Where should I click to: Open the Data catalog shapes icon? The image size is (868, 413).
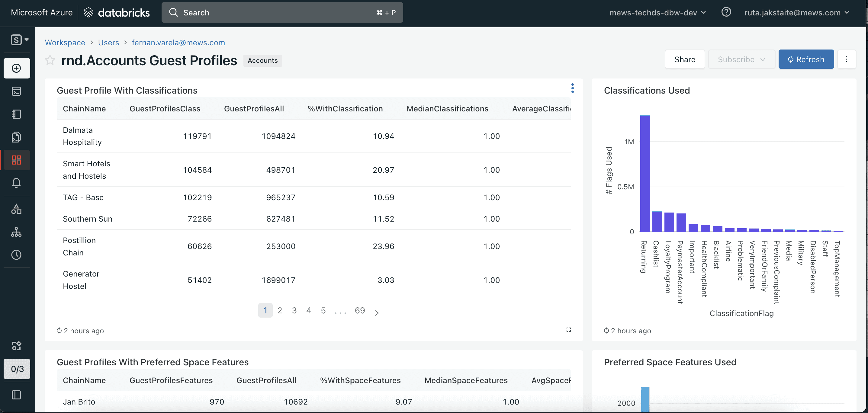tap(17, 209)
